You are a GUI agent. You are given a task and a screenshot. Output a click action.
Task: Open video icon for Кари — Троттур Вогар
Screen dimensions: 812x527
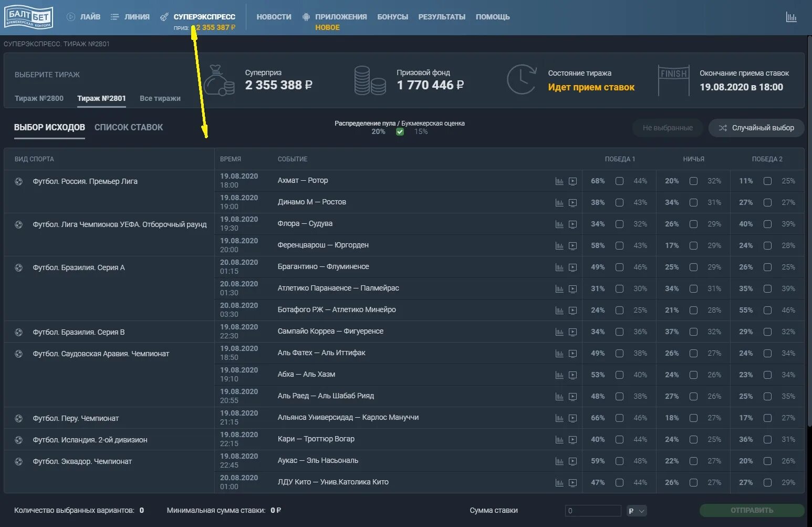[x=572, y=440]
